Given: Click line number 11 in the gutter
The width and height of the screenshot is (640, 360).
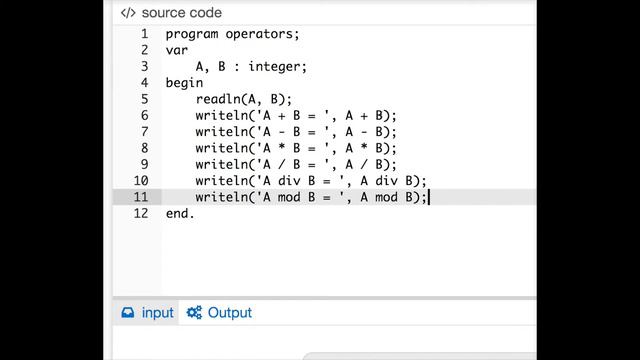Looking at the screenshot, I should pos(141,197).
